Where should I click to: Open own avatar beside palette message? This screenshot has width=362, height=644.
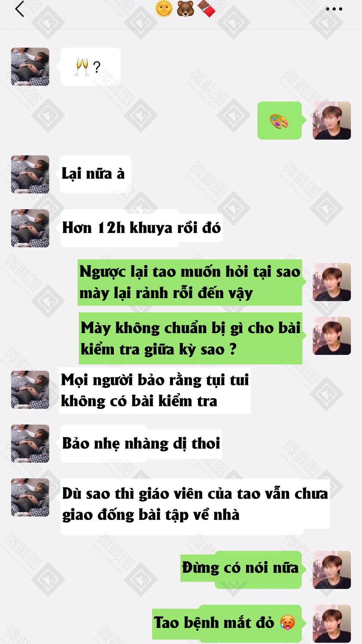[332, 120]
